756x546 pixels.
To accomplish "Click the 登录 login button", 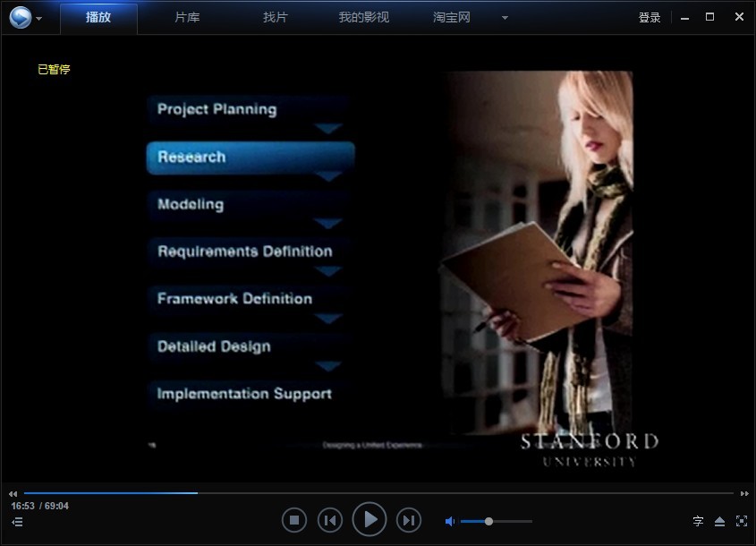I will click(x=649, y=17).
